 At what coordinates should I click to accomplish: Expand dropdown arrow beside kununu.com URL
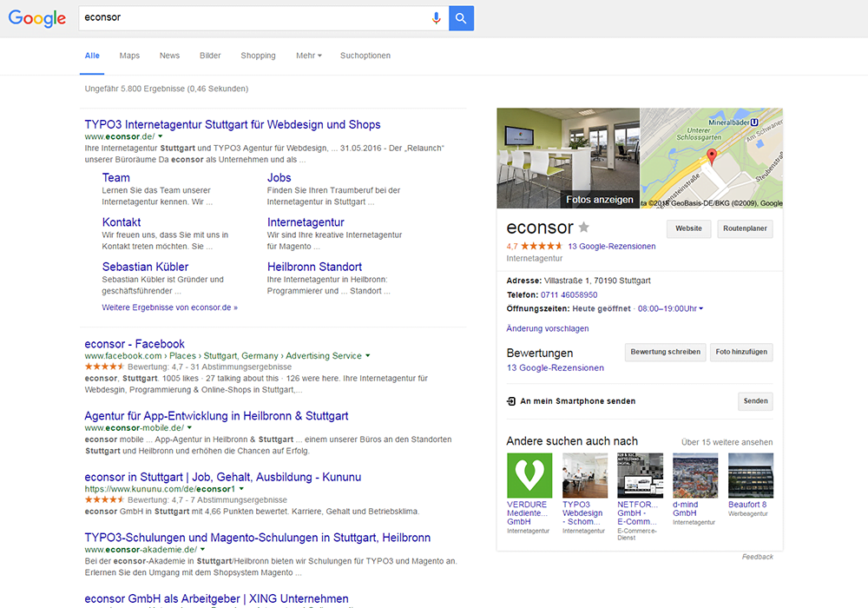[x=241, y=489]
